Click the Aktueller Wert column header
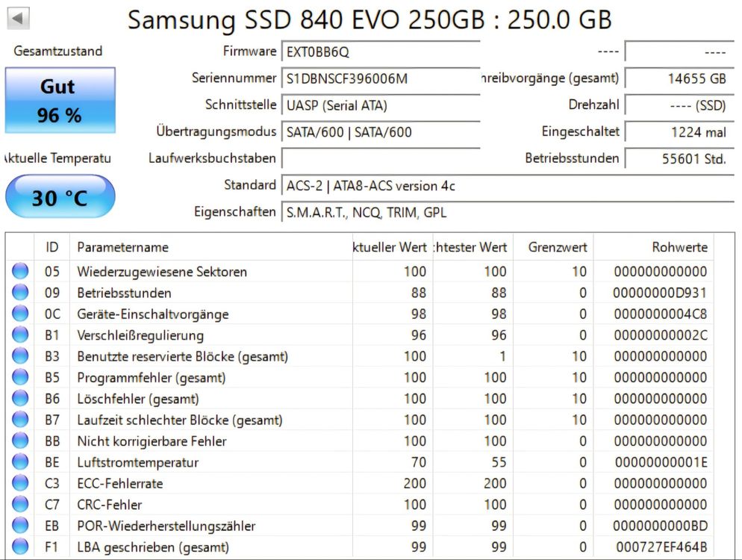Viewport: 742px width, 560px height. [393, 247]
